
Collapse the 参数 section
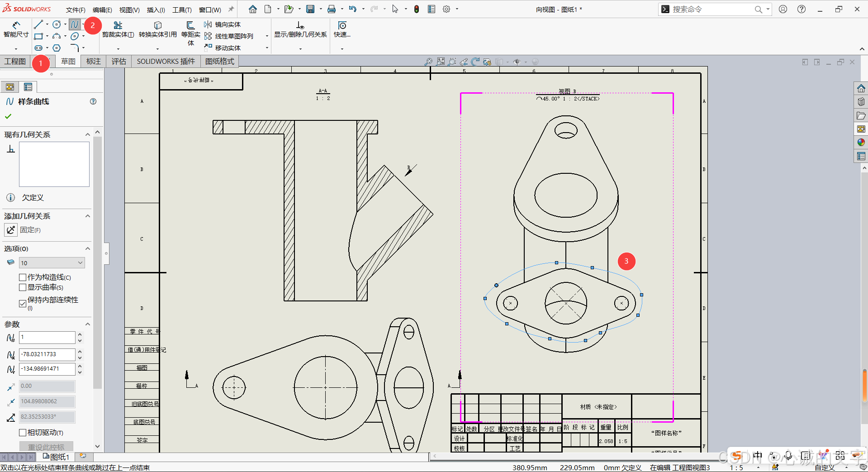[x=88, y=324]
